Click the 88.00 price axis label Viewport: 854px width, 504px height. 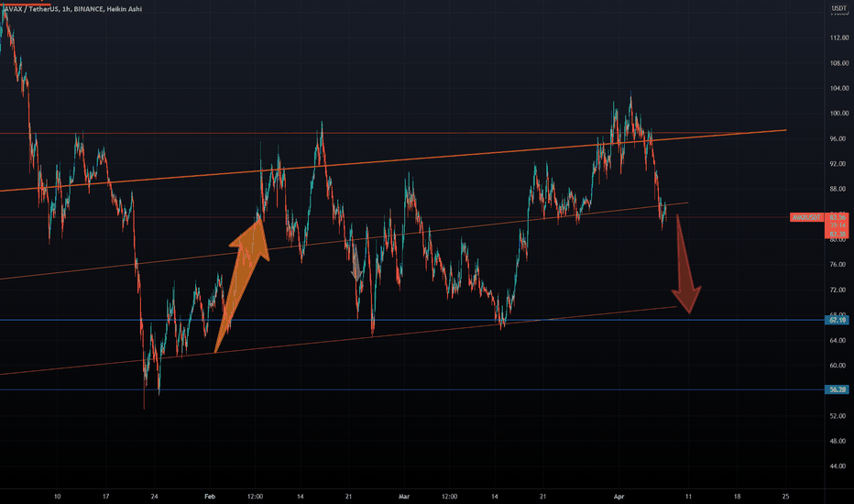coord(838,189)
